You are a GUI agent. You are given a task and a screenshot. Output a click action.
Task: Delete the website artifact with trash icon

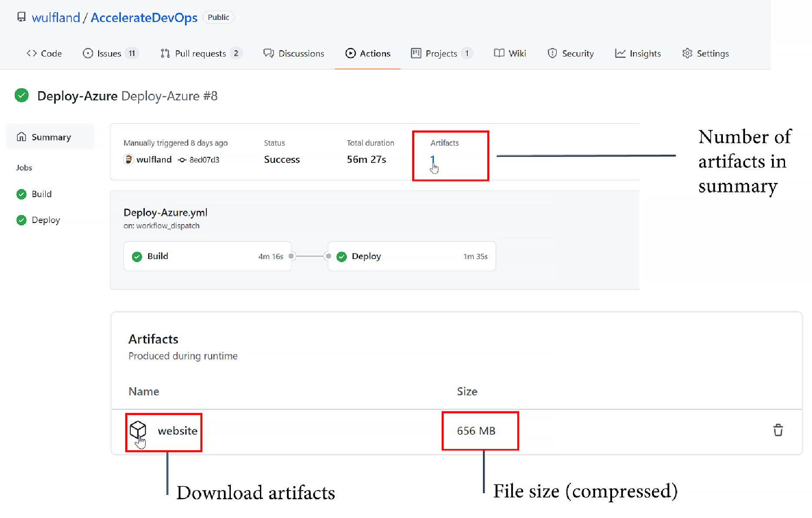tap(778, 430)
